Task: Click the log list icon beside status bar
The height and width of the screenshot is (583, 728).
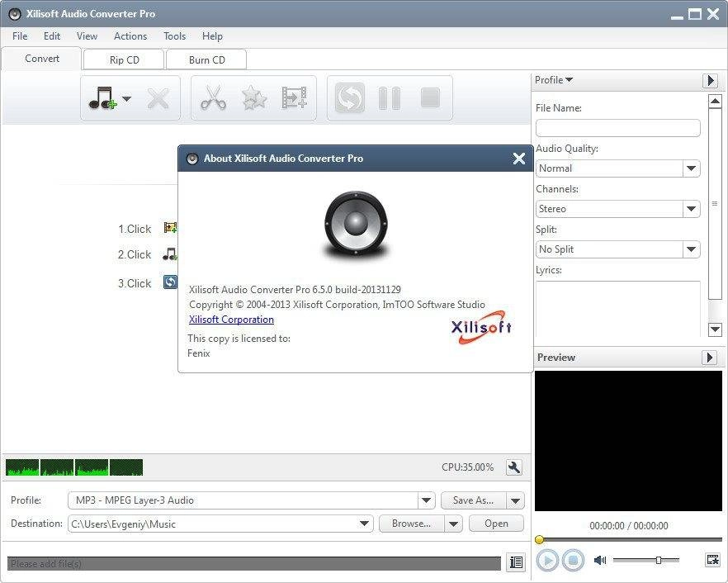Action: pyautogui.click(x=517, y=562)
